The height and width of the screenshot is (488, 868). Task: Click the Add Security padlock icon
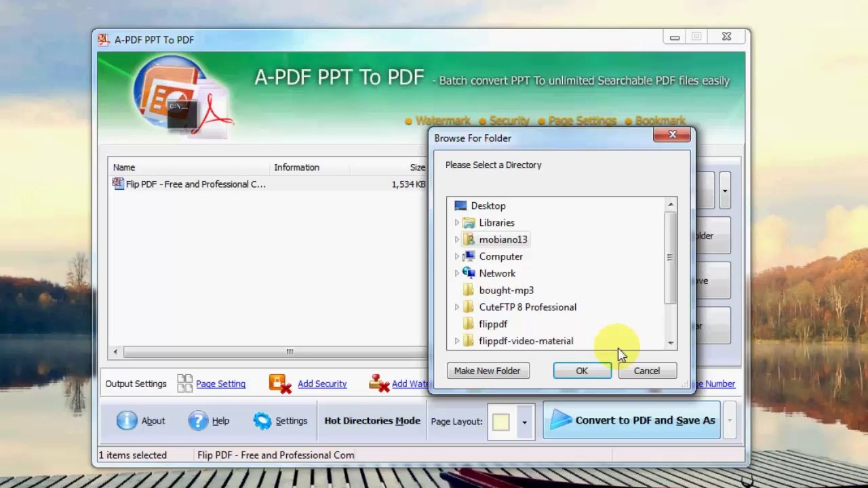[x=280, y=384]
